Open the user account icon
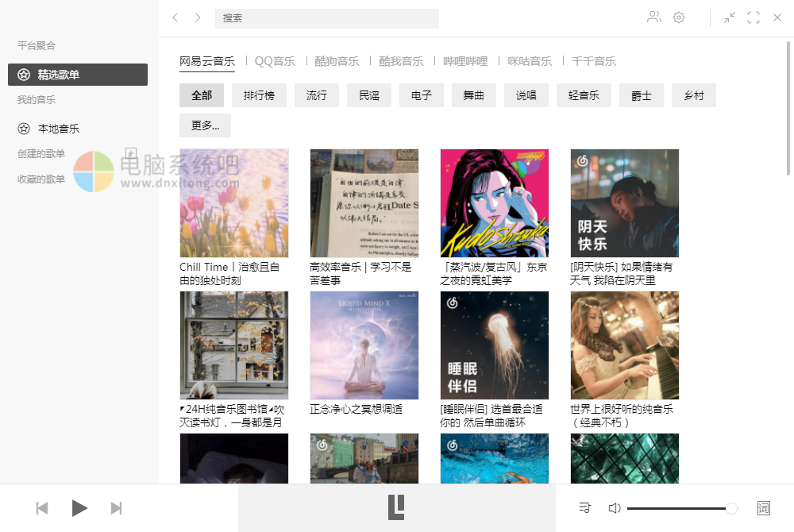This screenshot has height=532, width=794. [653, 17]
